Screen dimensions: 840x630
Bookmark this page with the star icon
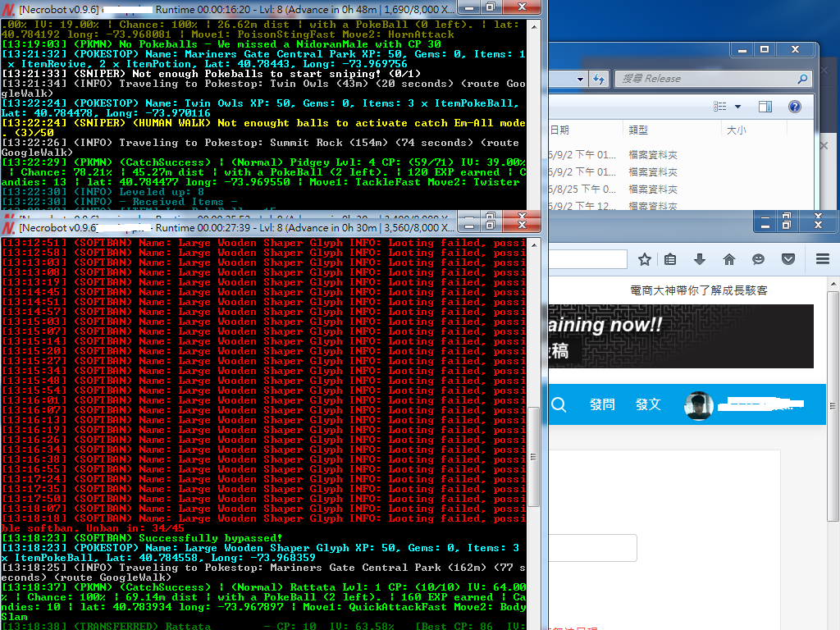pos(645,260)
